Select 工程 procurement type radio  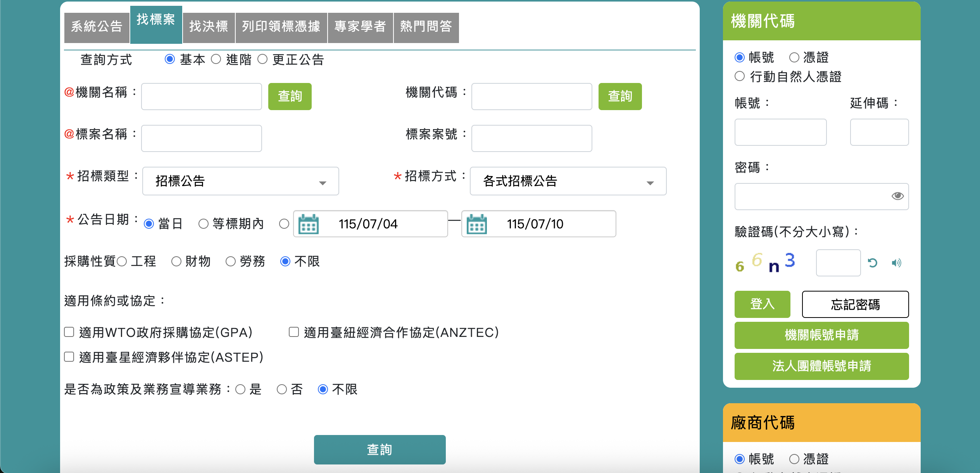122,261
